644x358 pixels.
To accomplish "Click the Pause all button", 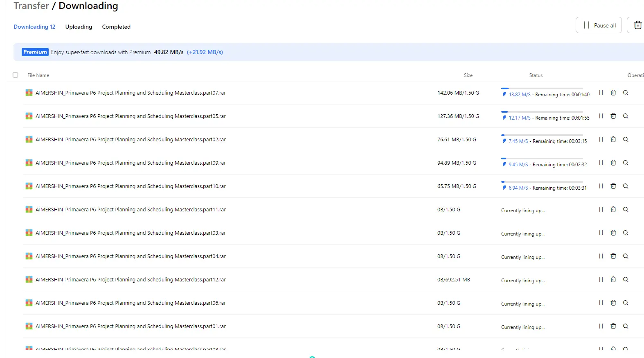I will click(599, 25).
